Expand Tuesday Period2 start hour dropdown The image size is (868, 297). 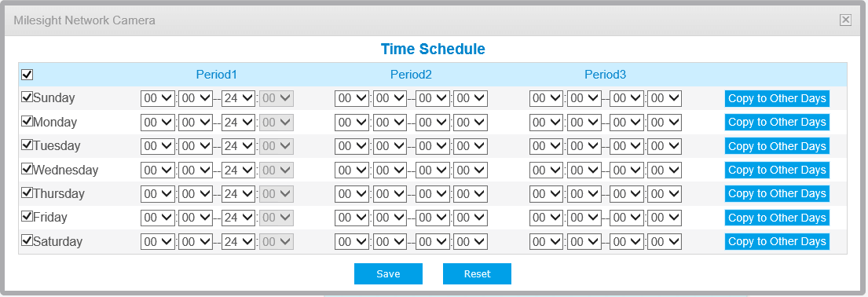click(x=351, y=146)
